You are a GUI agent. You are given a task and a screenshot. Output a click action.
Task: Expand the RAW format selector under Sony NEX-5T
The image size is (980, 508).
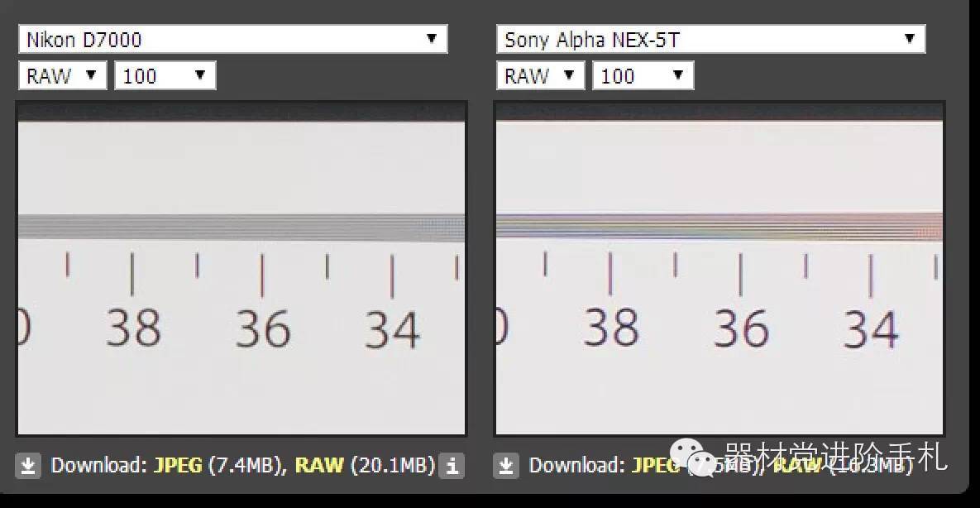540,76
